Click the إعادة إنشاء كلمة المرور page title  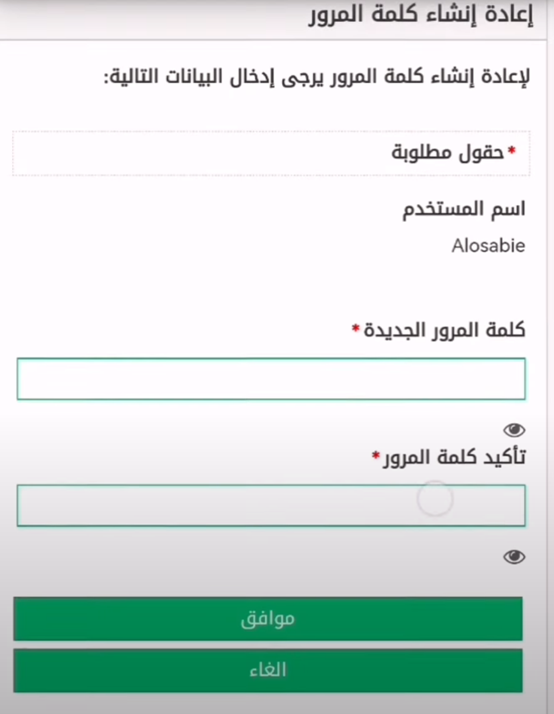tap(421, 15)
